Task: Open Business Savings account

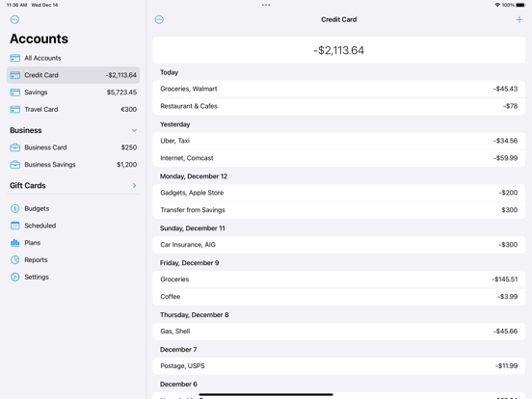Action: click(x=73, y=165)
